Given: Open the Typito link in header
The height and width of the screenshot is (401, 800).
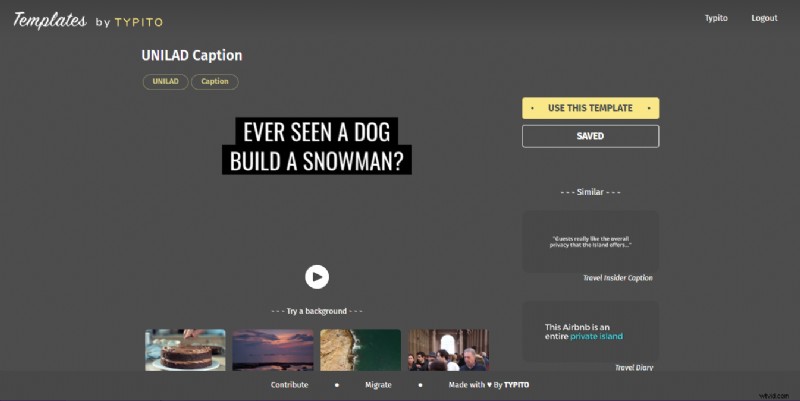Looking at the screenshot, I should click(716, 18).
